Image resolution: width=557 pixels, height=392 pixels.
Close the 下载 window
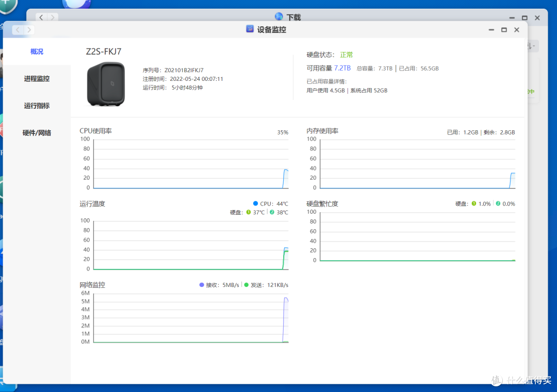[x=537, y=18]
